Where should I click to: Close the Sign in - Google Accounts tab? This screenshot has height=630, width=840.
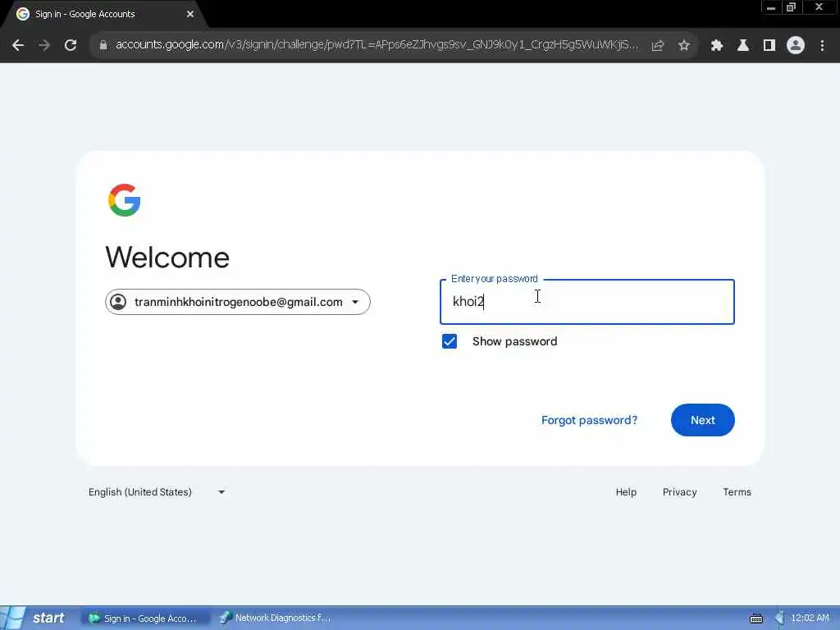[x=190, y=14]
